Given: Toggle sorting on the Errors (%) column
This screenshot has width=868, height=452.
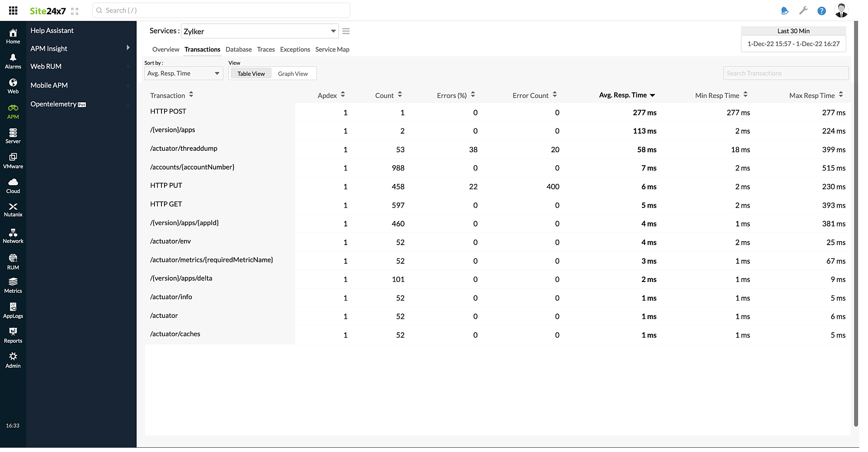Looking at the screenshot, I should pyautogui.click(x=473, y=95).
